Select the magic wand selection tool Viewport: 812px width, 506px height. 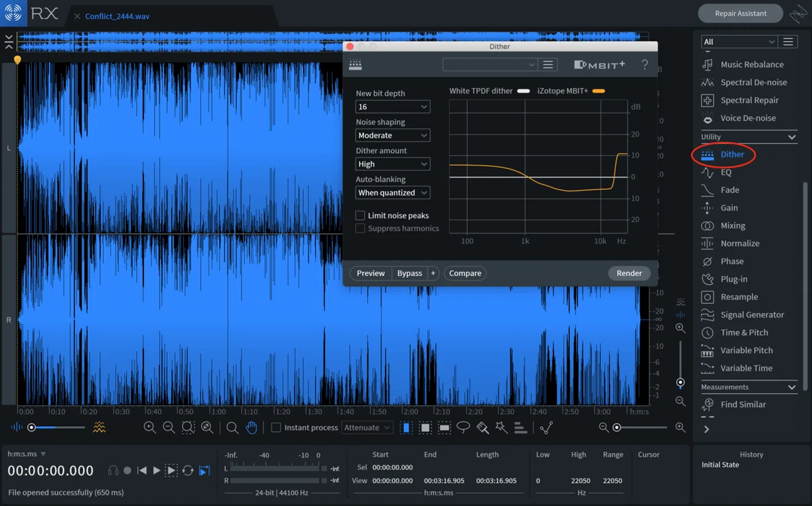point(501,428)
